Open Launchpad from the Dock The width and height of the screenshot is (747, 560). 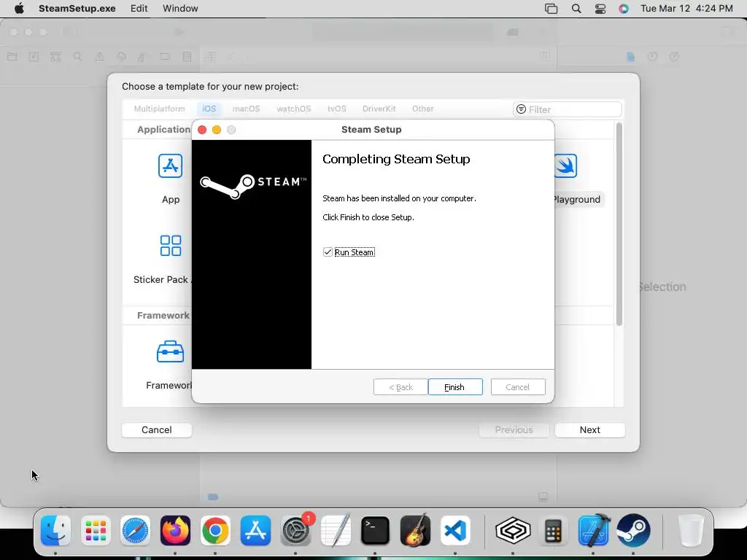pyautogui.click(x=96, y=531)
